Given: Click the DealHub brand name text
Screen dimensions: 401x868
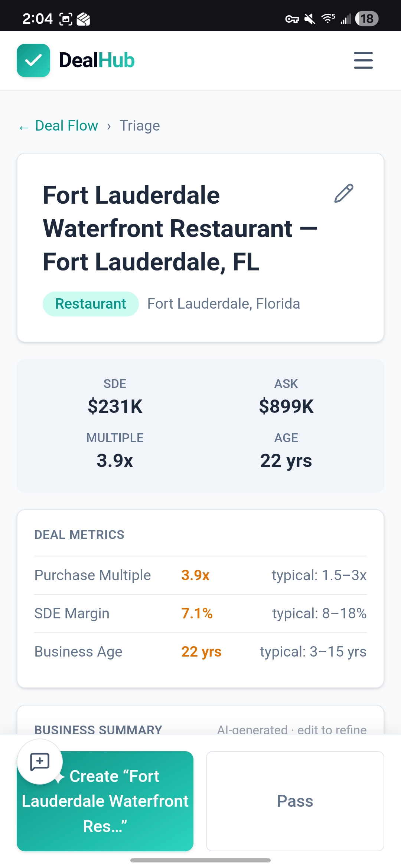Looking at the screenshot, I should pos(97,60).
